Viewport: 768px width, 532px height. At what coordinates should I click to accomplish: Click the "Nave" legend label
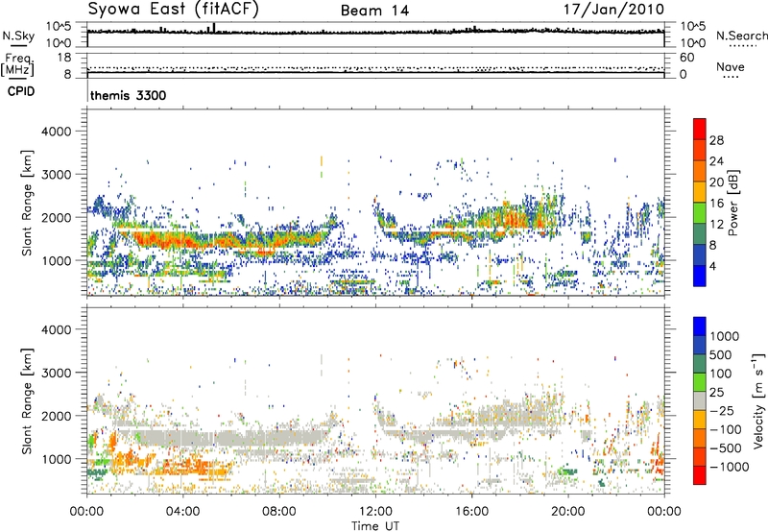tap(731, 66)
